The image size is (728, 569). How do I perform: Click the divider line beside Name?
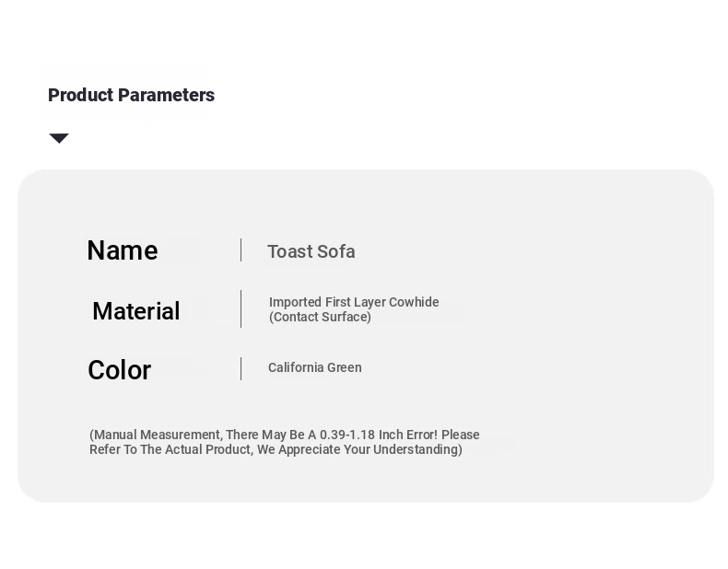[241, 250]
